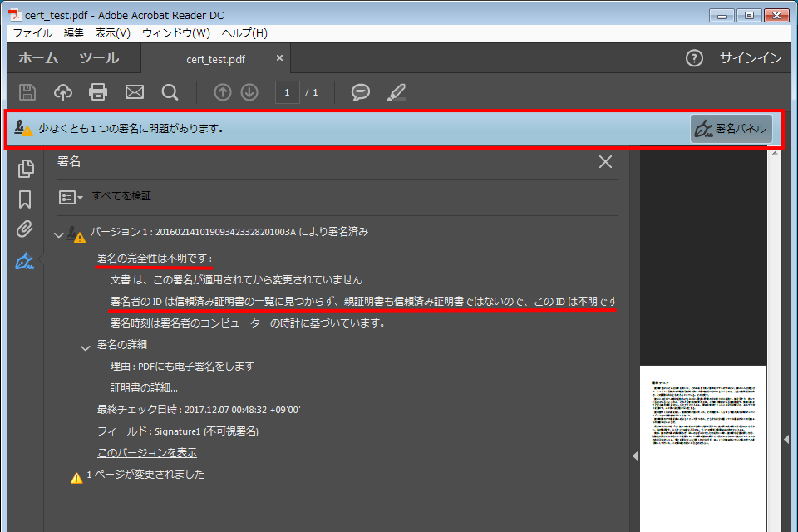798x532 pixels.
Task: Maximize the Acrobat Reader window
Action: click(x=749, y=15)
